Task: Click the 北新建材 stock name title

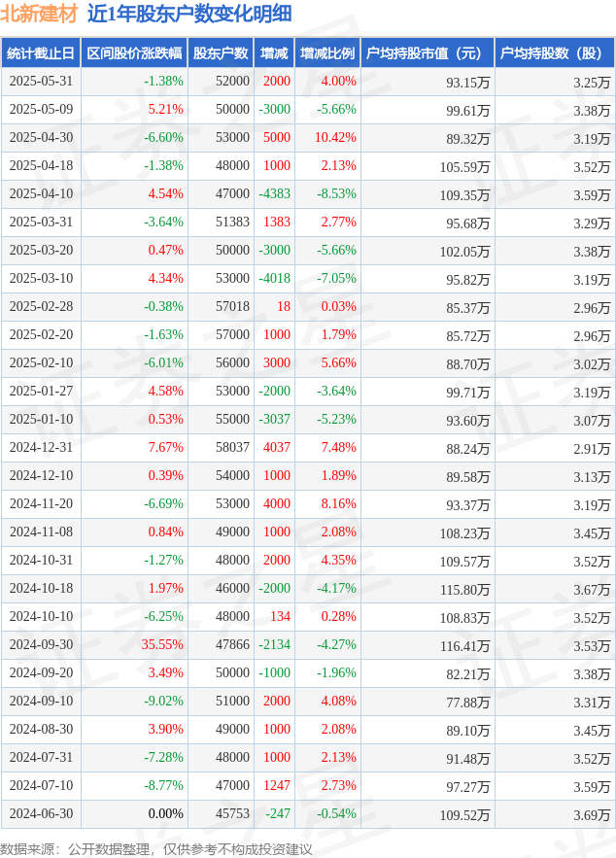Action: tap(40, 14)
